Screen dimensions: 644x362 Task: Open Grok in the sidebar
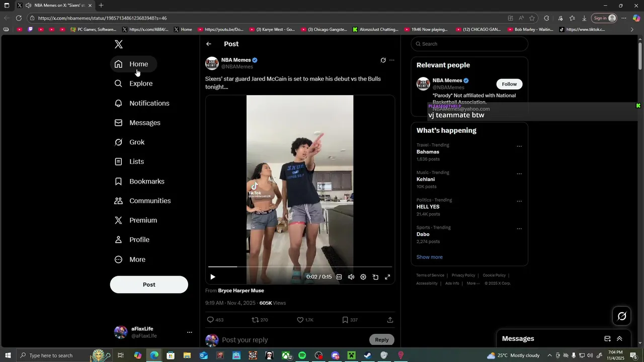click(130, 142)
